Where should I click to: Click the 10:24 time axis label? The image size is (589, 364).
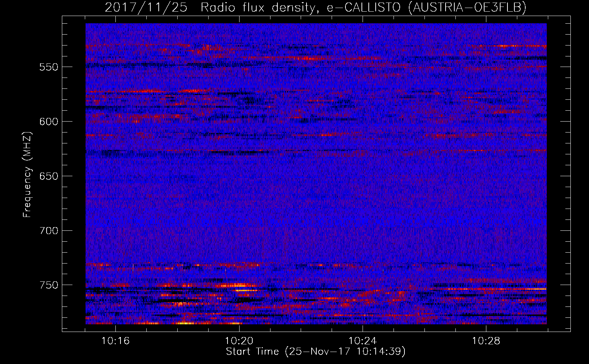click(363, 341)
